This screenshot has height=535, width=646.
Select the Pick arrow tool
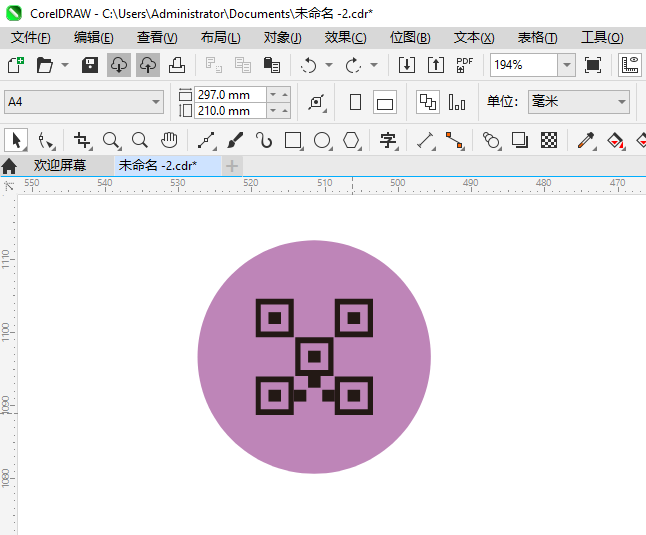point(16,140)
